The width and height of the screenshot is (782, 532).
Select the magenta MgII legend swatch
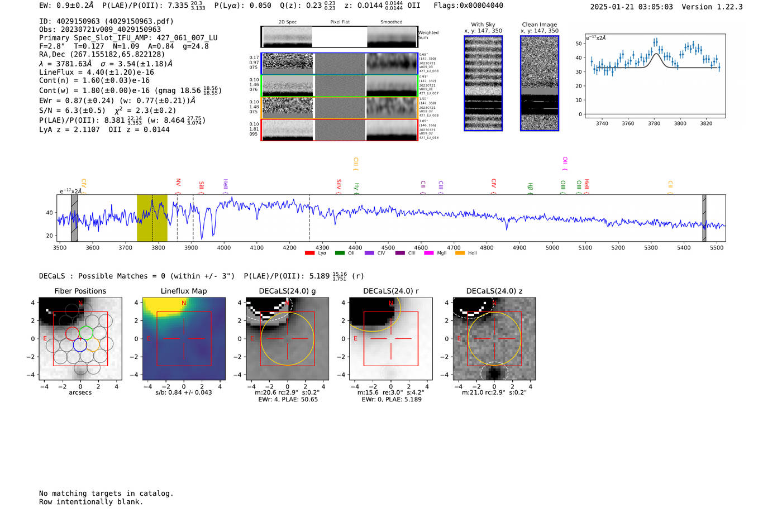(x=429, y=253)
